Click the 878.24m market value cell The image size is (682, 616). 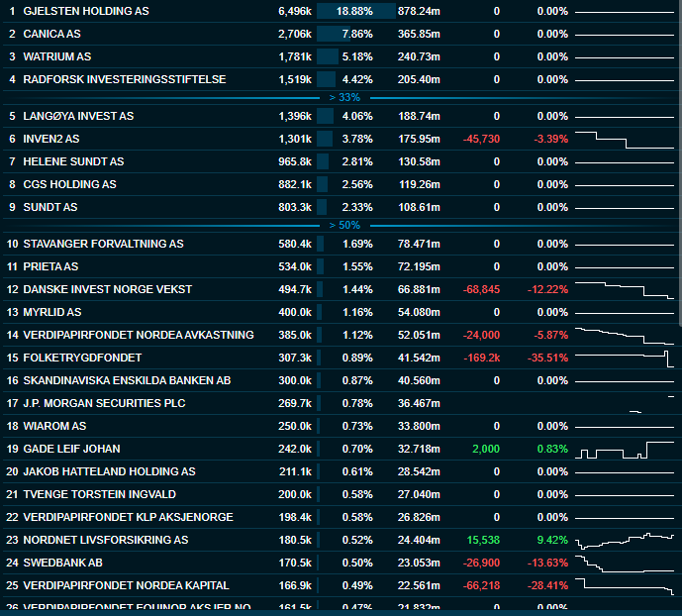coord(419,11)
